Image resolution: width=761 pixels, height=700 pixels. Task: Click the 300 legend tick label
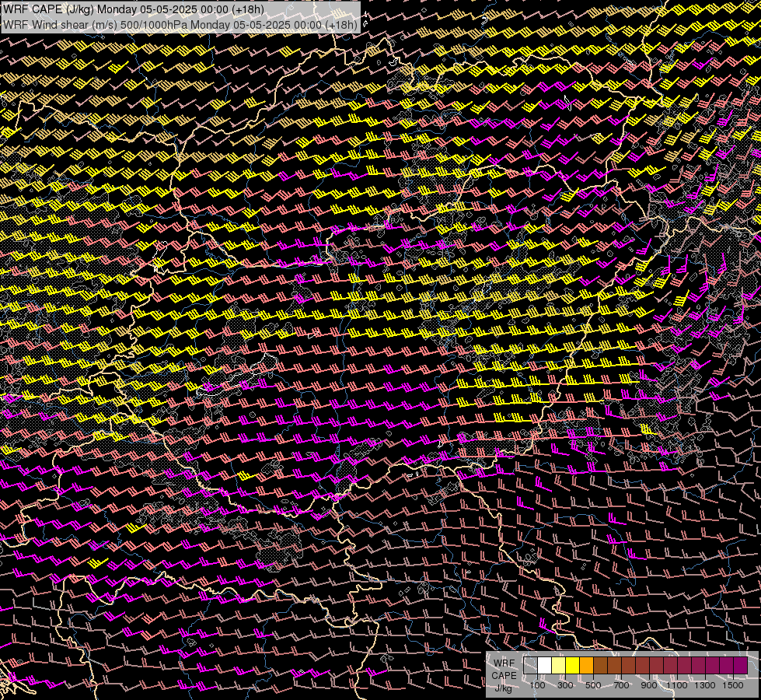click(x=565, y=685)
